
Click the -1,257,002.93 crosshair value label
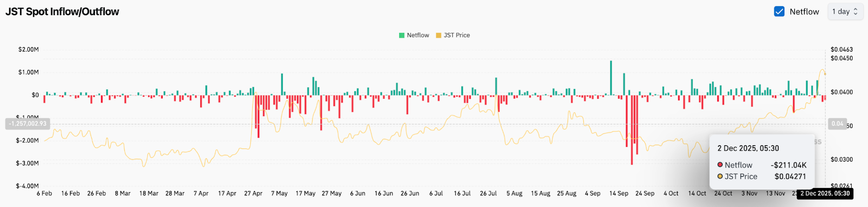tap(27, 124)
